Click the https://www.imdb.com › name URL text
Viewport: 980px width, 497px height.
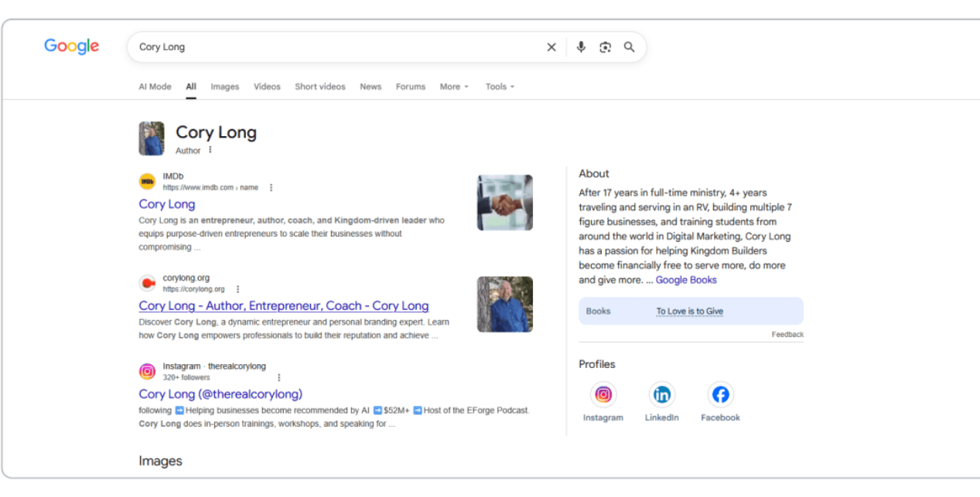[x=210, y=187]
